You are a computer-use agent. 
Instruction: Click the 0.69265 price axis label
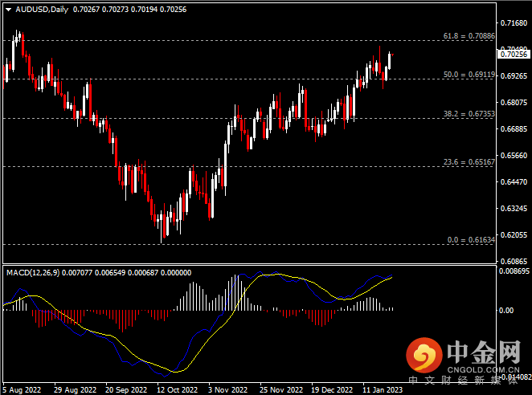(x=514, y=76)
